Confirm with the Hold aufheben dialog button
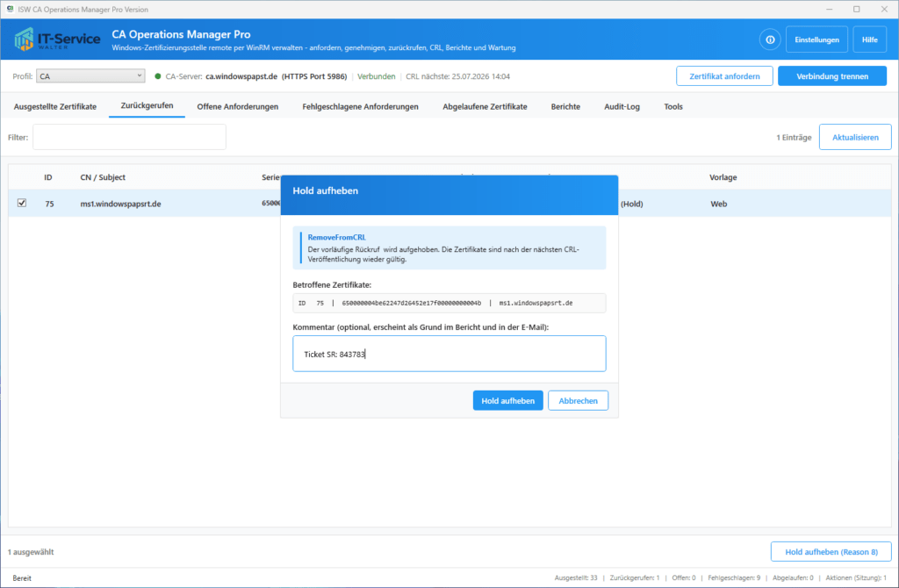This screenshot has width=899, height=588. [x=507, y=400]
